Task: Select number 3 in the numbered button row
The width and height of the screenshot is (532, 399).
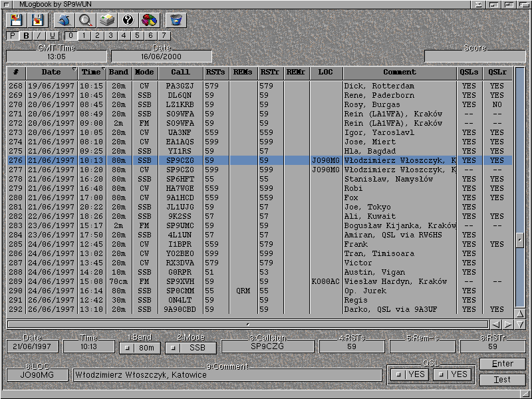Action: 110,36
